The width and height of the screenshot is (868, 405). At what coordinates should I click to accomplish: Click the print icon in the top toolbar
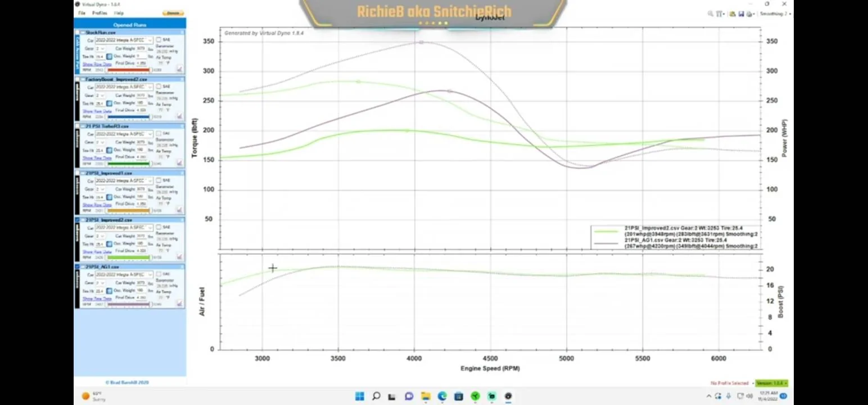[x=748, y=14]
